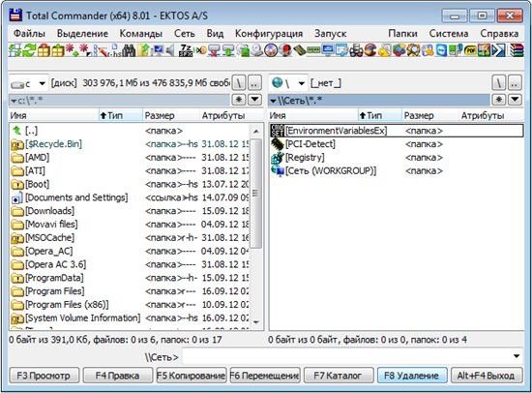The image size is (532, 393).
Task: Open the Справка menu
Action: click(x=499, y=33)
